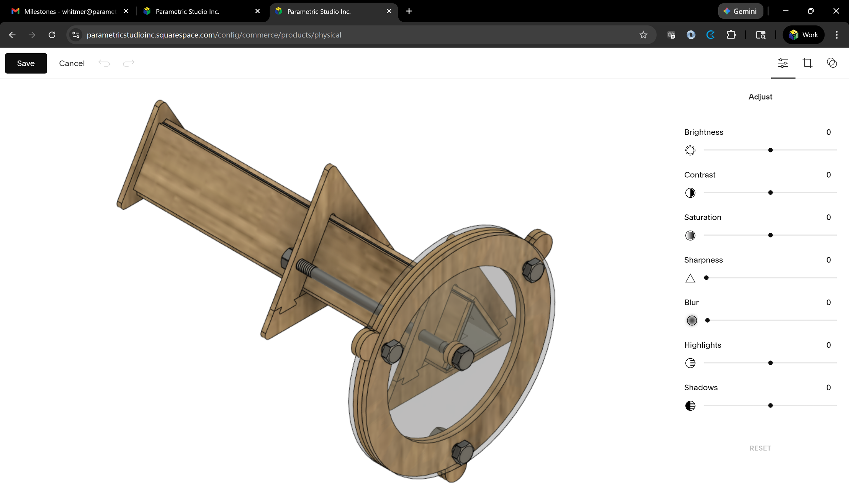This screenshot has width=849, height=504.
Task: Click the Shadows half-filled icon
Action: 690,406
